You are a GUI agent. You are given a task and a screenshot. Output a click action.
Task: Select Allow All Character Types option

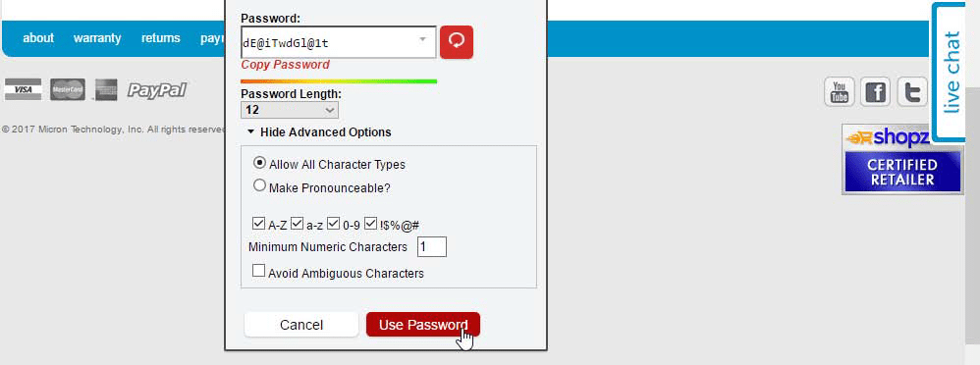(259, 163)
